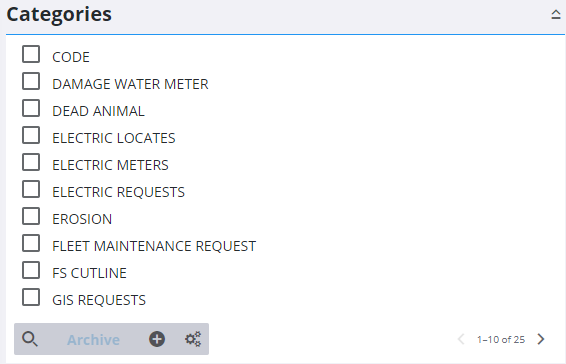Go to previous page of categories
Viewport: 566px width, 364px height.
point(461,339)
